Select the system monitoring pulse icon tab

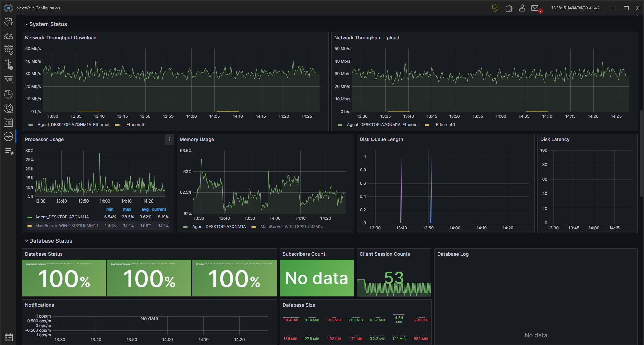(8, 137)
